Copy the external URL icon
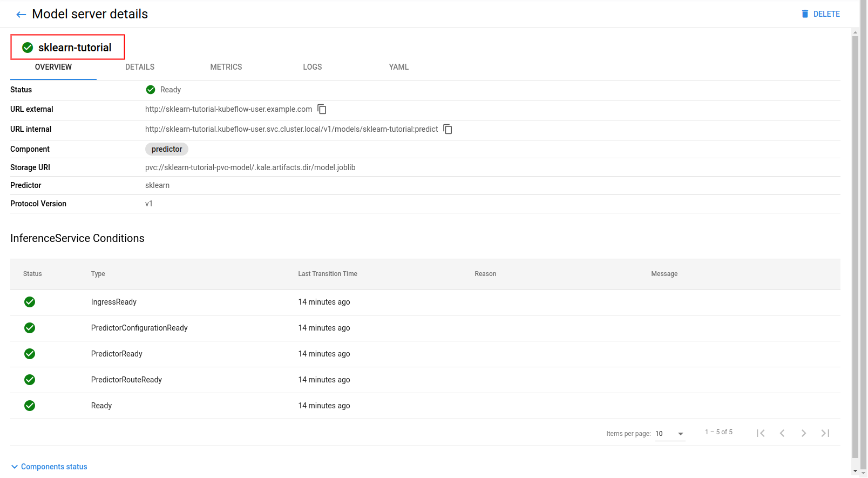 322,109
